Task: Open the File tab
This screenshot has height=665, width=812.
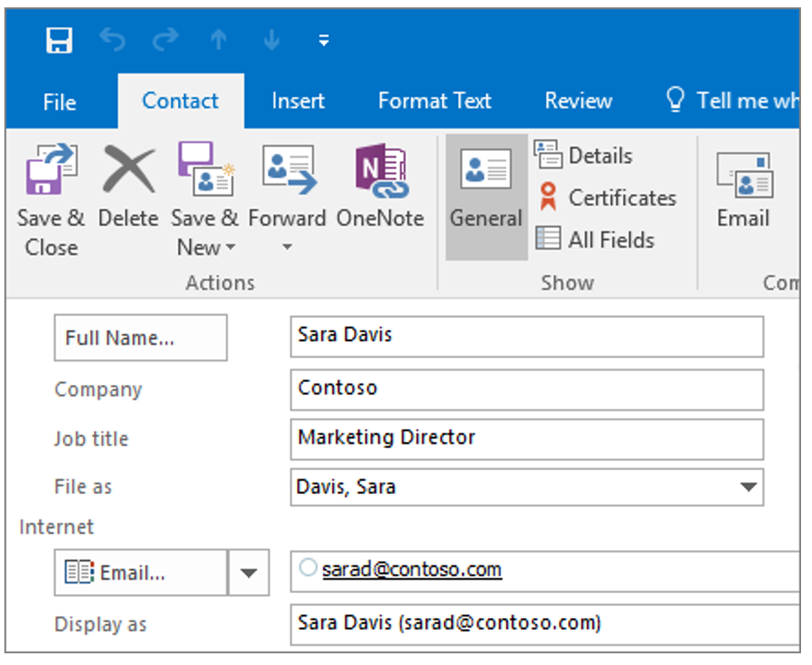Action: pyautogui.click(x=60, y=101)
